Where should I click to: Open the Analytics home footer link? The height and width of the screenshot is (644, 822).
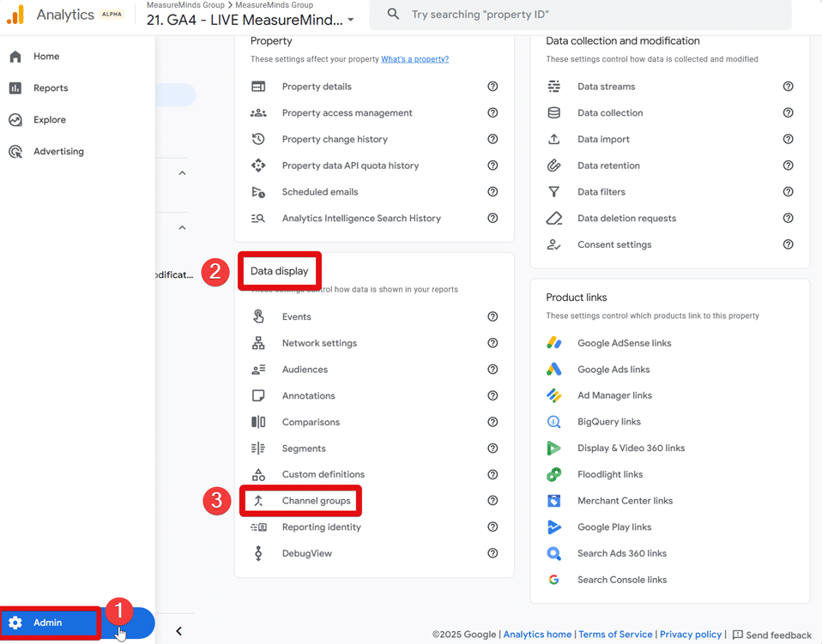537,634
